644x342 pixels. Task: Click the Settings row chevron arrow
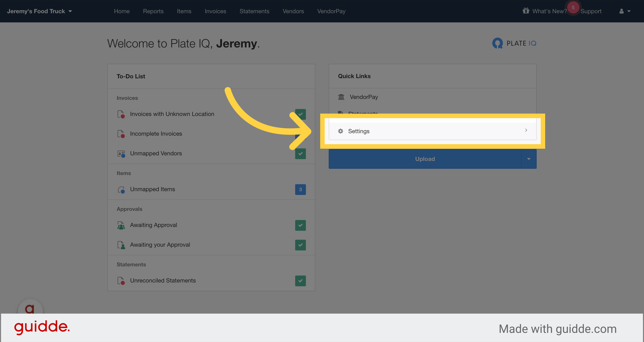(526, 130)
